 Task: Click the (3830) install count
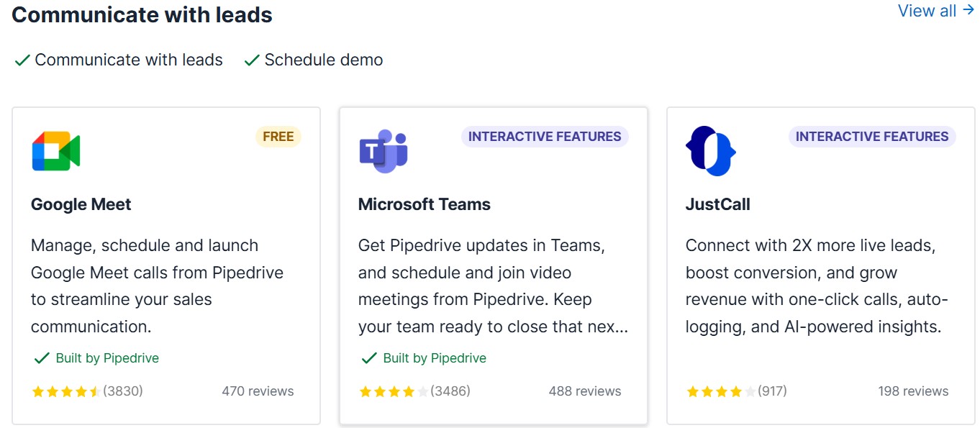click(123, 391)
